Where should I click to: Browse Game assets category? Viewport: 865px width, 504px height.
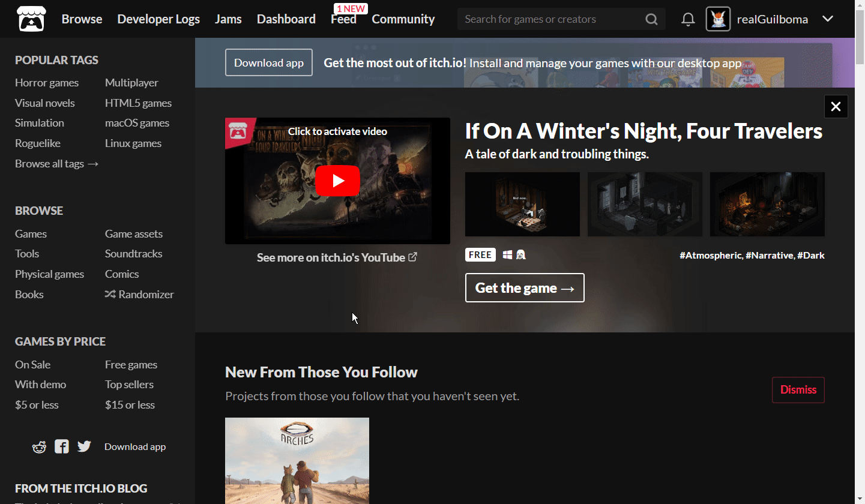[x=134, y=234]
